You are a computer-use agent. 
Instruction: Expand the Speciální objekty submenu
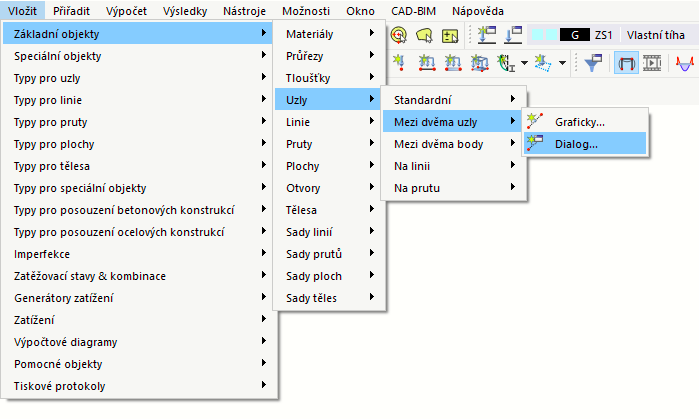[137, 56]
